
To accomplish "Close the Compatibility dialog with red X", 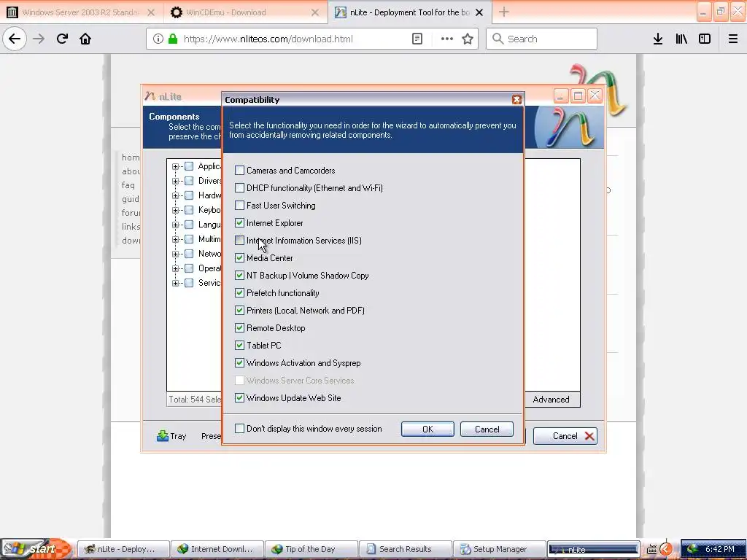I will click(516, 99).
